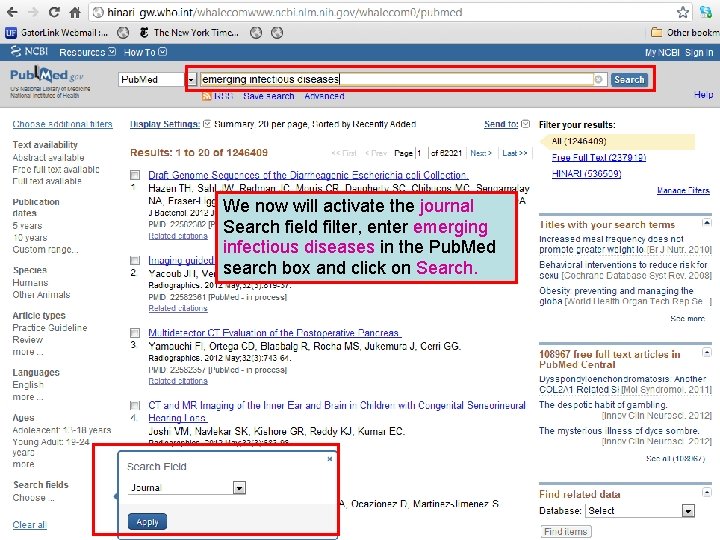
Task: Tick the checkbox for result 2
Action: pos(135,260)
